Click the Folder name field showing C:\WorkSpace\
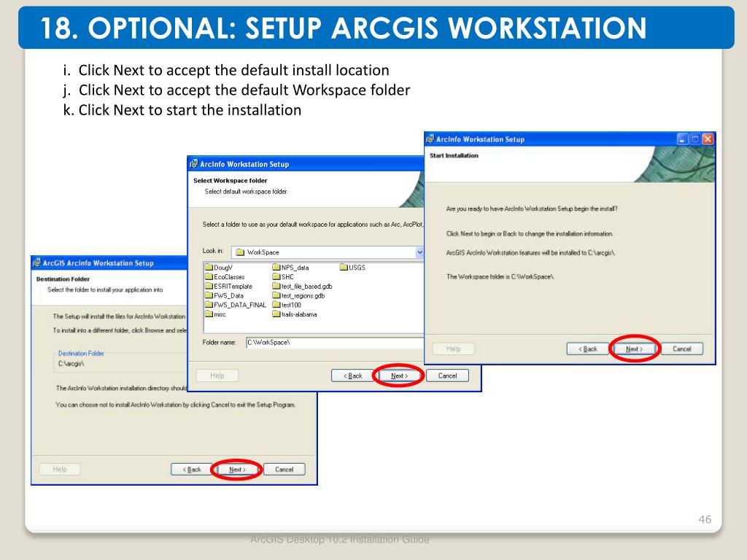 334,343
